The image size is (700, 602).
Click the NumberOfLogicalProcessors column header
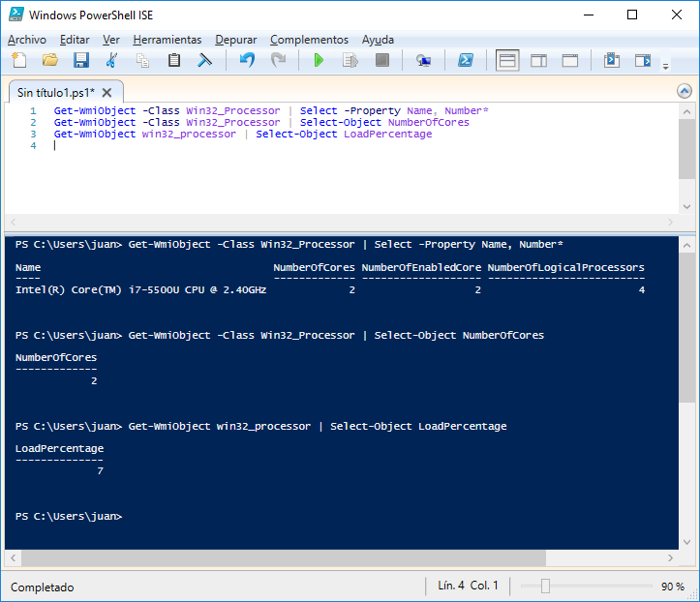tap(565, 268)
